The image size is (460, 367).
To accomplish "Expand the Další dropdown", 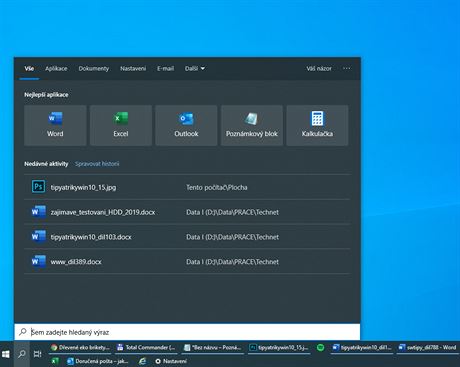I will click(x=195, y=68).
